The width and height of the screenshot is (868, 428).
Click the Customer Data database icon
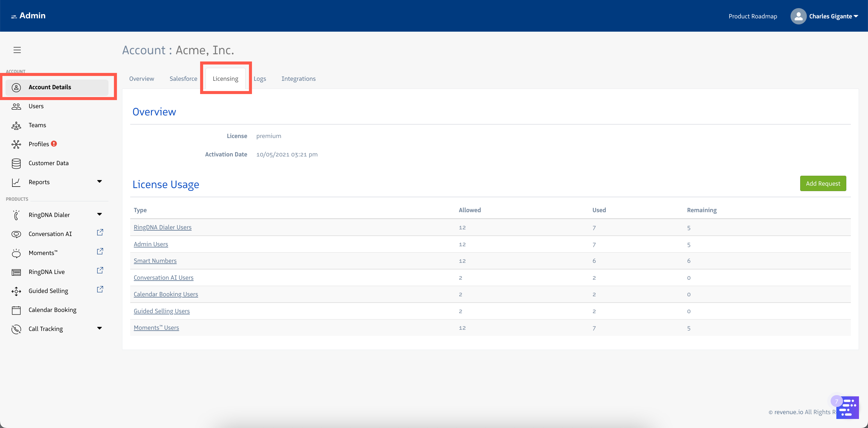(x=16, y=163)
